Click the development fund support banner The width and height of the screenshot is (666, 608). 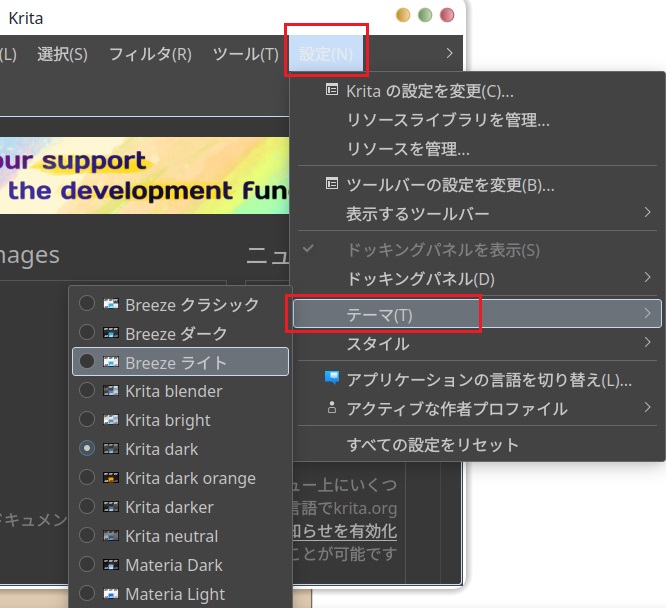point(140,175)
